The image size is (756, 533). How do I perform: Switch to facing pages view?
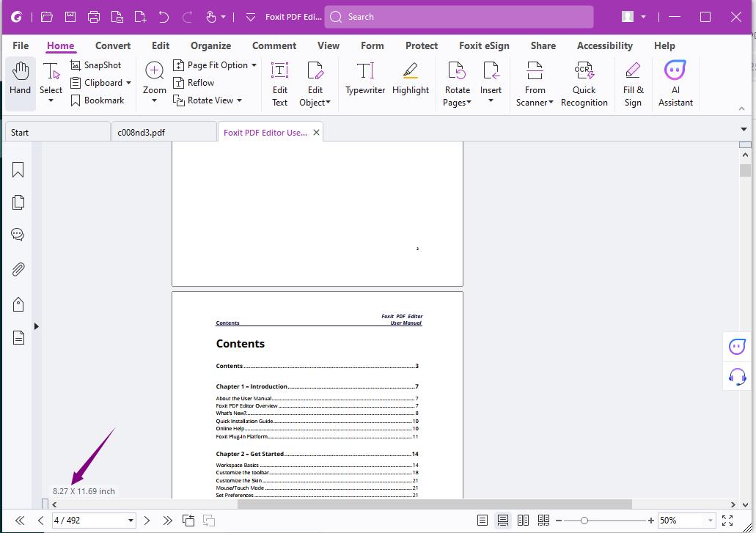tap(523, 521)
